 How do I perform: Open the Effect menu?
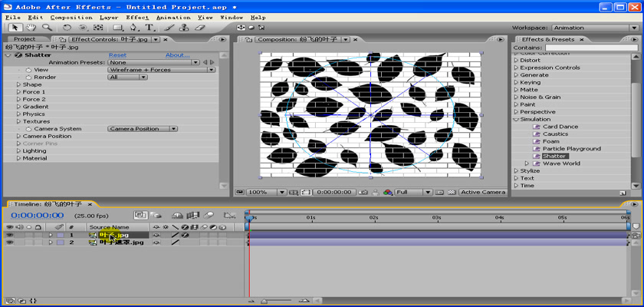click(x=137, y=18)
